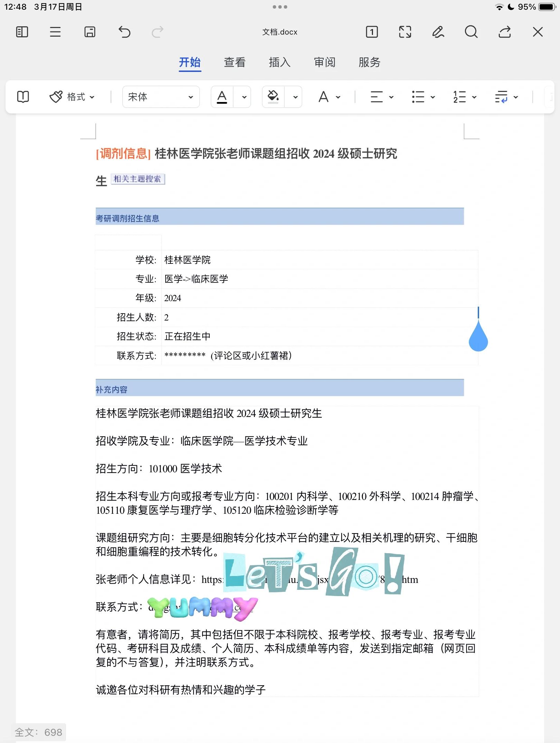This screenshot has width=560, height=743.
Task: Tap the 相关主题搜索 button
Action: pos(138,179)
